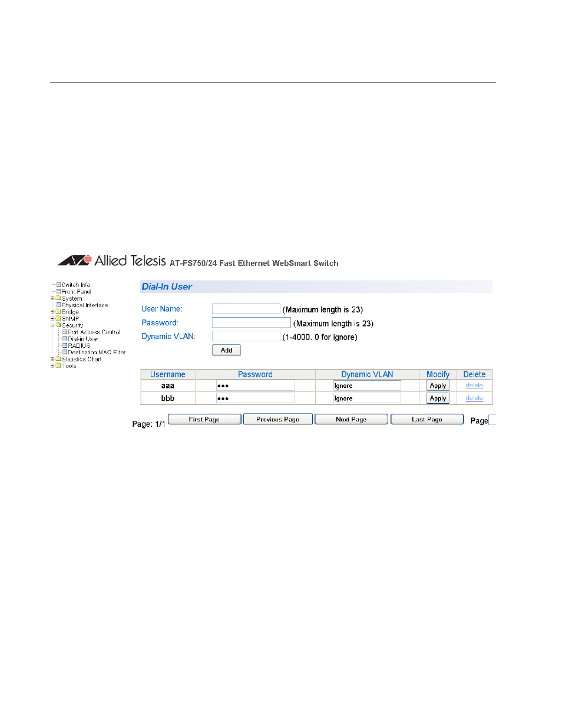Open Front Panel in navigation tree
562x728 pixels.
(x=77, y=292)
